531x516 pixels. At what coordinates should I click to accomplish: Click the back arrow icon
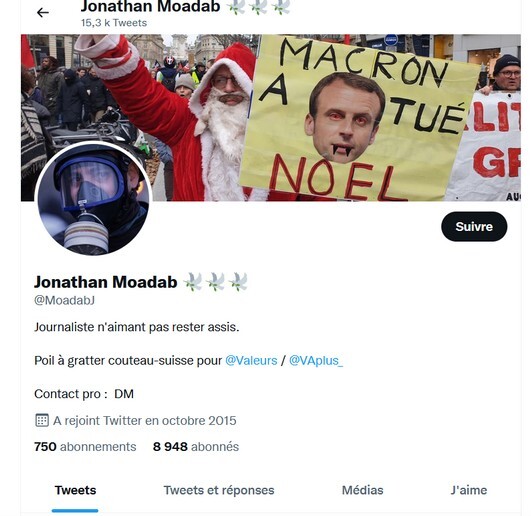43,13
